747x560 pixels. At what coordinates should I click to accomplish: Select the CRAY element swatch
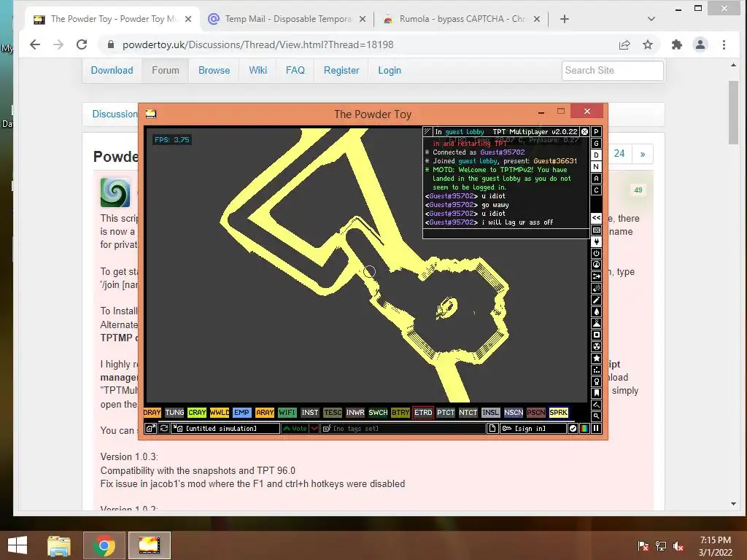(197, 413)
